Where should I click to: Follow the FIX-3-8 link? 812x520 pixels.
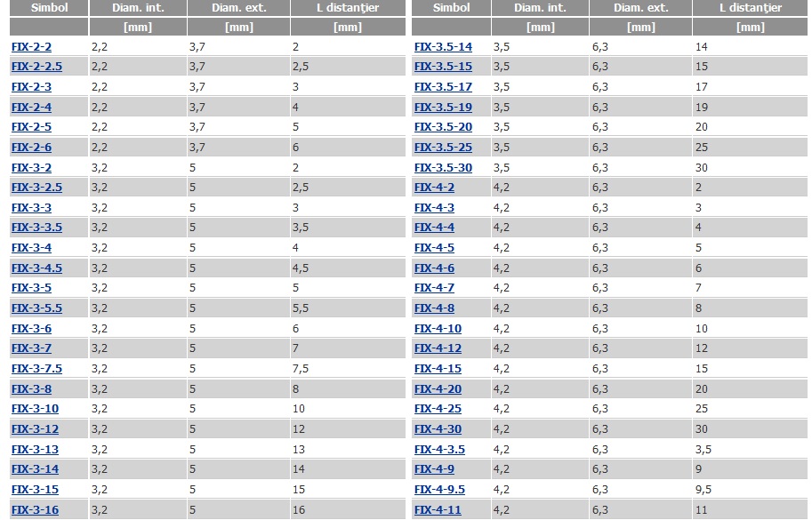[32, 389]
